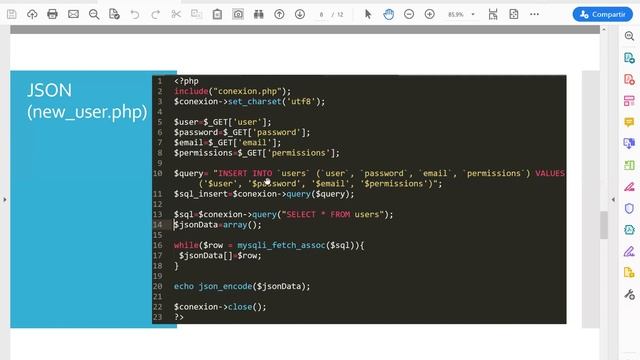Go to the previous page arrow

pyautogui.click(x=279, y=14)
